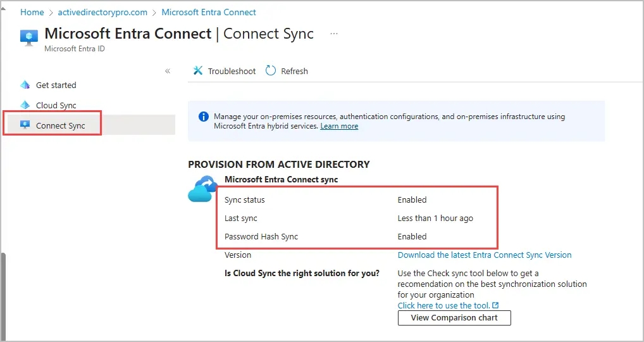Image resolution: width=644 pixels, height=342 pixels.
Task: Click the Connect Sync sidebar icon
Action: click(x=25, y=125)
